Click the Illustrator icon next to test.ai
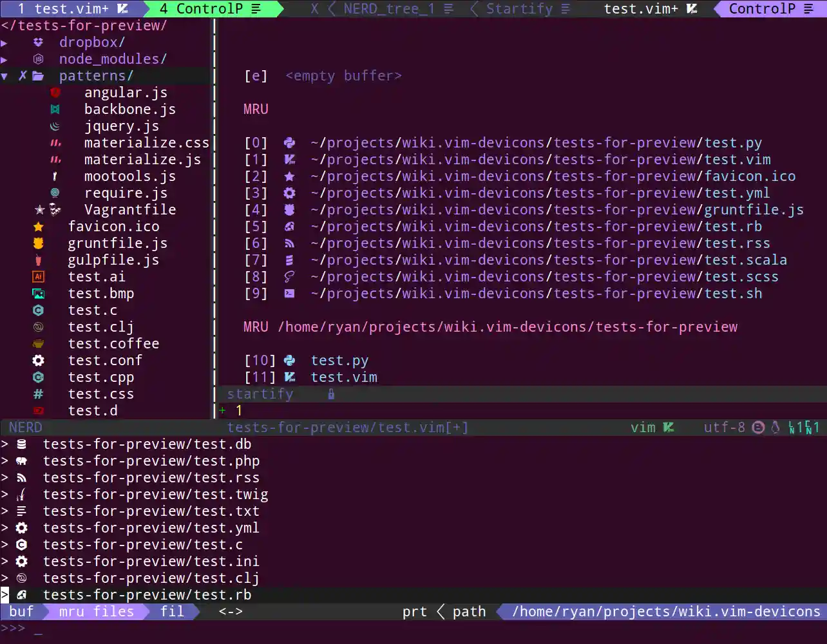Viewport: 827px width, 644px height. click(37, 276)
